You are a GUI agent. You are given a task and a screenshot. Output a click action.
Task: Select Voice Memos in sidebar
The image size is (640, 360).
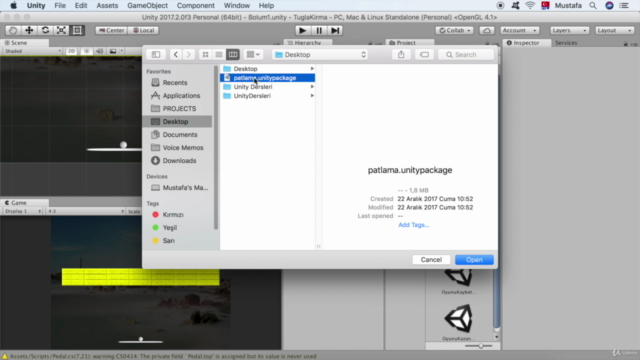click(x=178, y=148)
